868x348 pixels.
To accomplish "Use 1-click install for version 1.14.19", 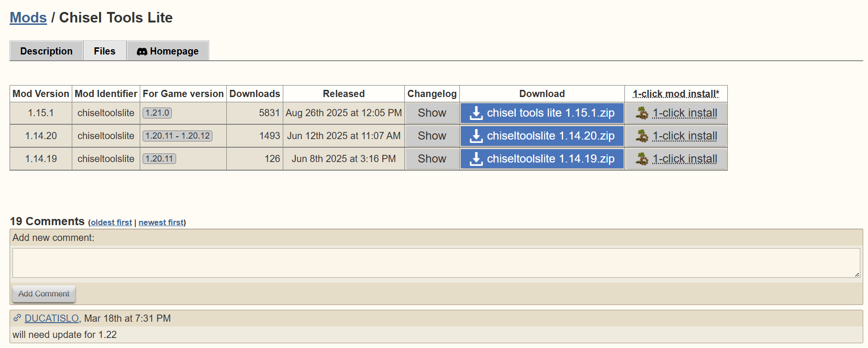I will coord(676,159).
